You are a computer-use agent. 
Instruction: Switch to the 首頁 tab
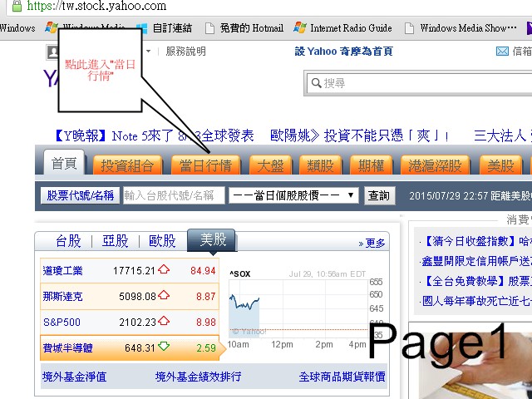click(64, 163)
